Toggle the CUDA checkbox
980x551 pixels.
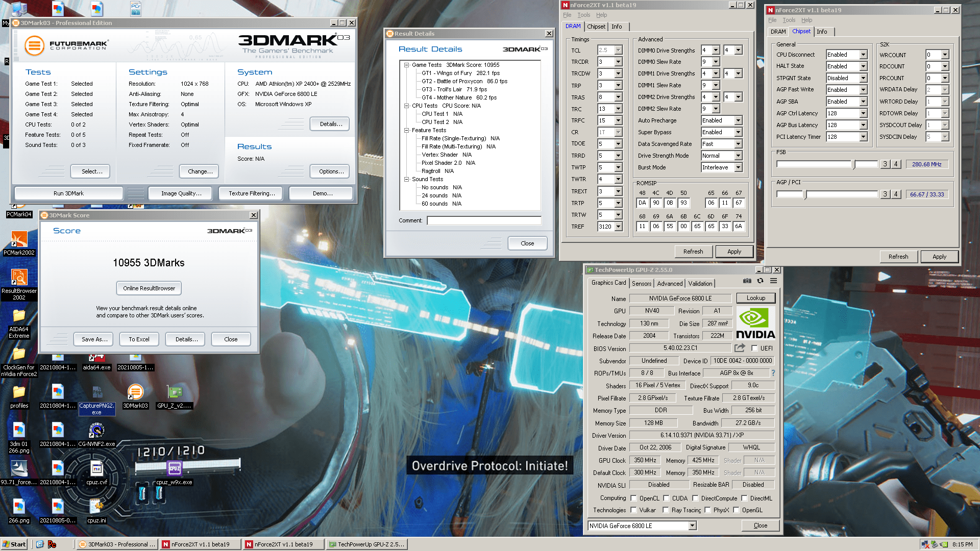666,498
